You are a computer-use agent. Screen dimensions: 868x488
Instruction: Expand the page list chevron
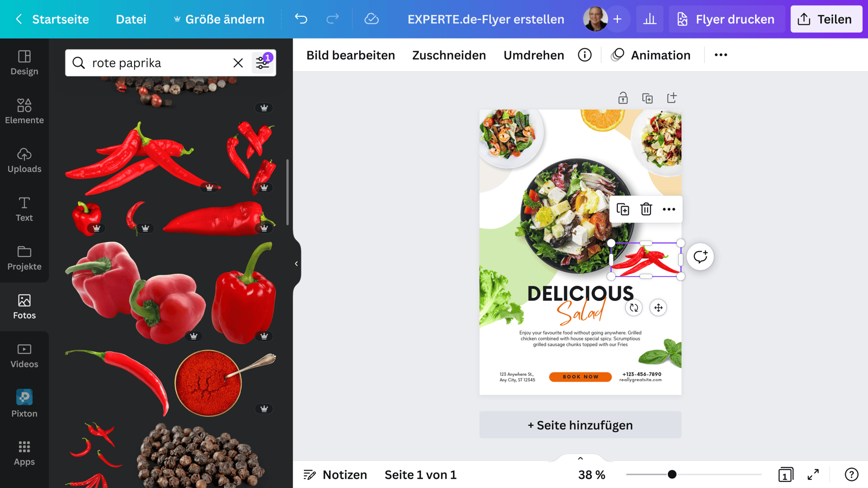tap(580, 458)
